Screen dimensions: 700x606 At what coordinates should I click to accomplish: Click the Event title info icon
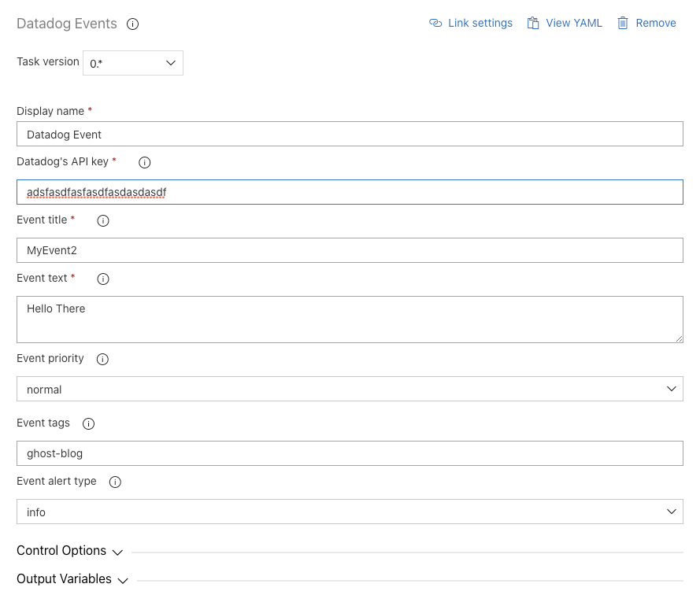(103, 220)
